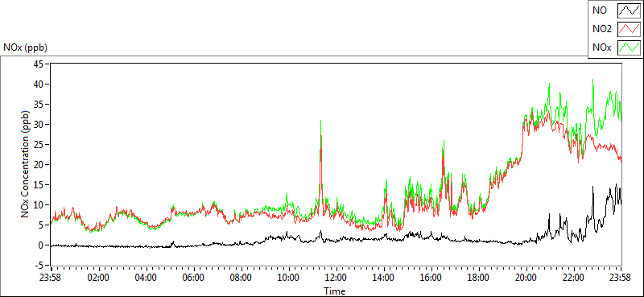Click the last 23:58 x-axis end value

(x=621, y=277)
